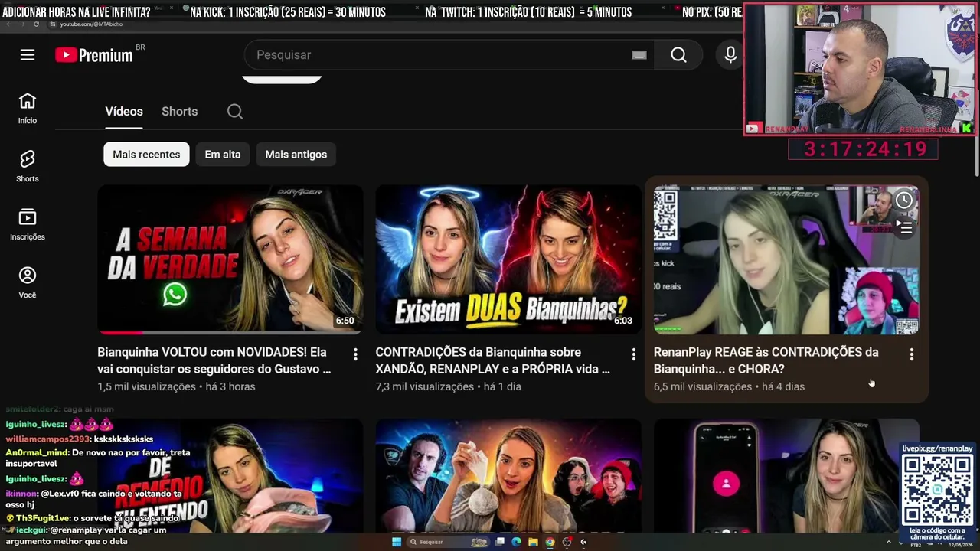Open the YouTube guide hamburger menu
Screen dimensions: 980x551
(x=28, y=55)
